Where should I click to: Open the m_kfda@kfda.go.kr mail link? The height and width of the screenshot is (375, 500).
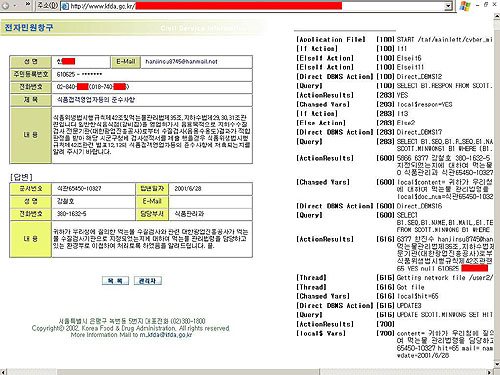coord(166,335)
